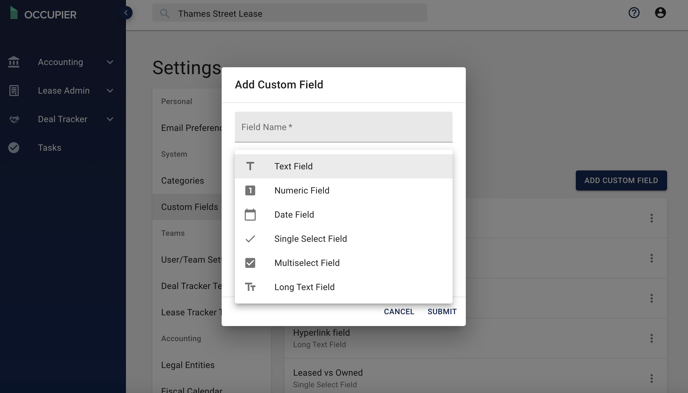Select Date Field from the list
Screen dimensions: 688x393
point(344,214)
